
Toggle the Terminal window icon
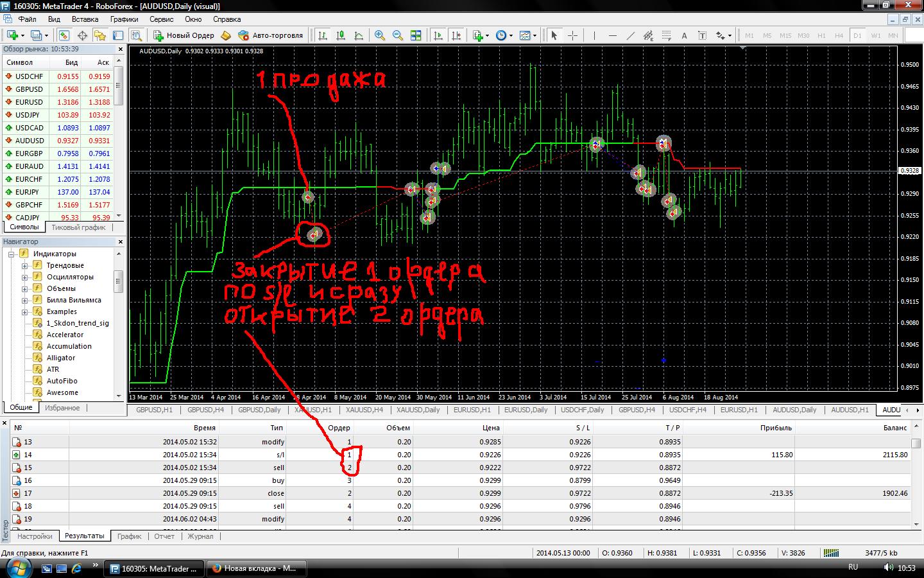[x=118, y=35]
